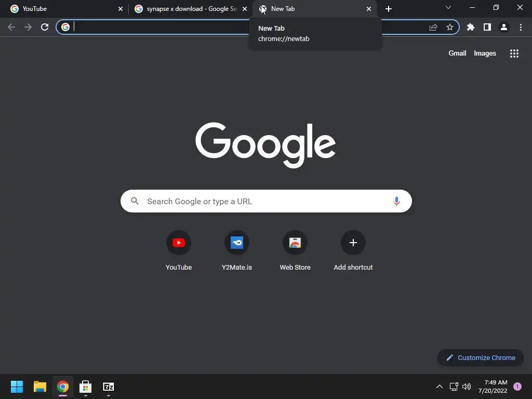The height and width of the screenshot is (399, 532).
Task: Open the Y2Mate.is shortcut tile
Action: coord(237,251)
